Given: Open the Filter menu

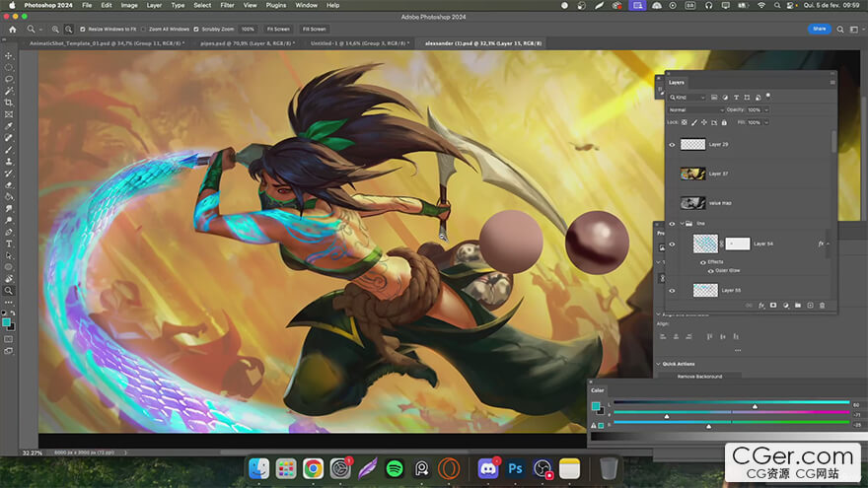Looking at the screenshot, I should 227,5.
